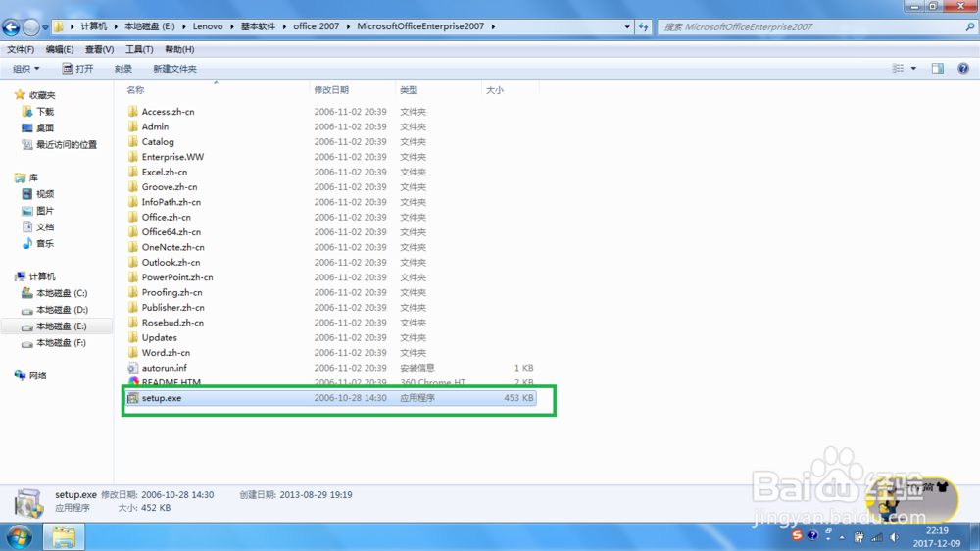
Task: Select the Access.zh-cn folder icon
Action: click(132, 112)
